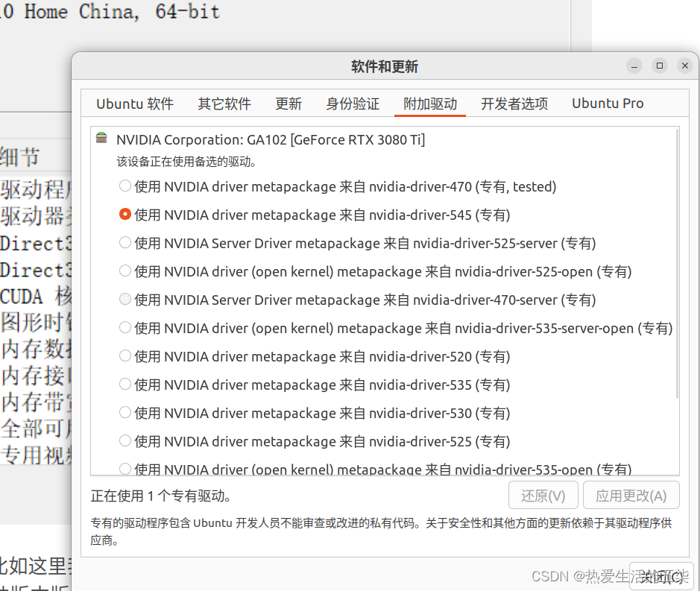Switch to the Ubuntu 软件 tab
The image size is (700, 591).
(x=134, y=104)
